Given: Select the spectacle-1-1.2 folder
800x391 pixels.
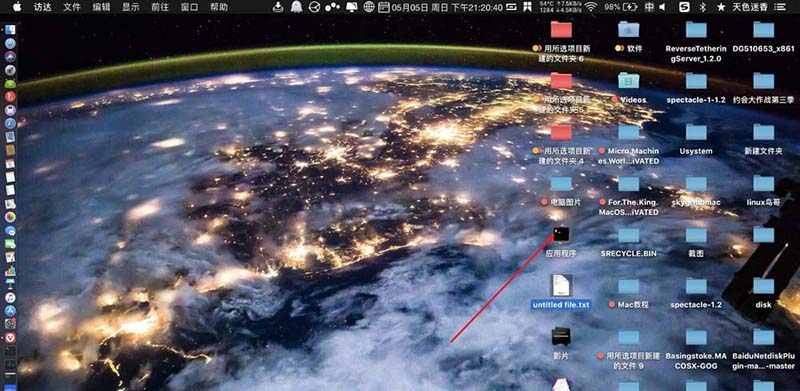Looking at the screenshot, I should pos(696,81).
